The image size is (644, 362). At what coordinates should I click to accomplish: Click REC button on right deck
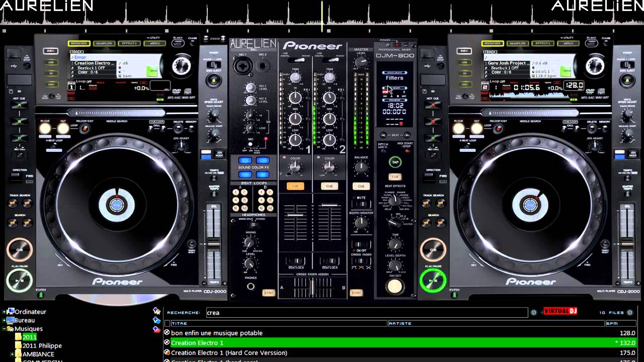coord(464,51)
